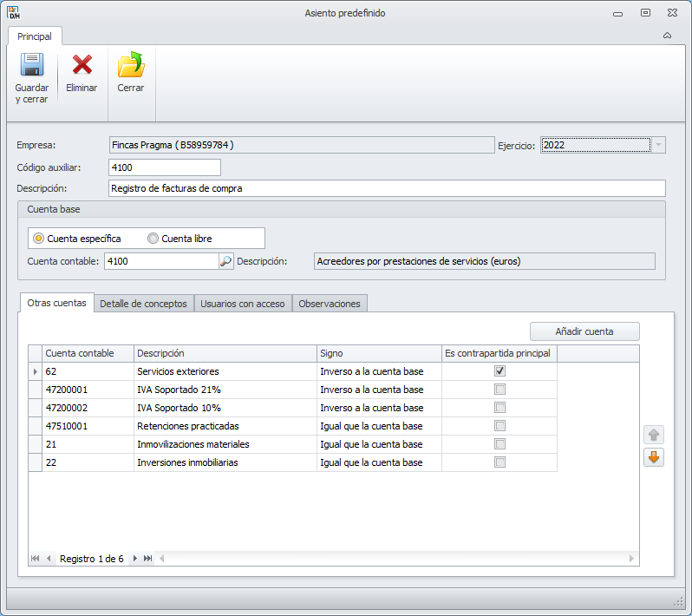692x616 pixels.
Task: Open the Observaciones tab
Action: pyautogui.click(x=330, y=304)
